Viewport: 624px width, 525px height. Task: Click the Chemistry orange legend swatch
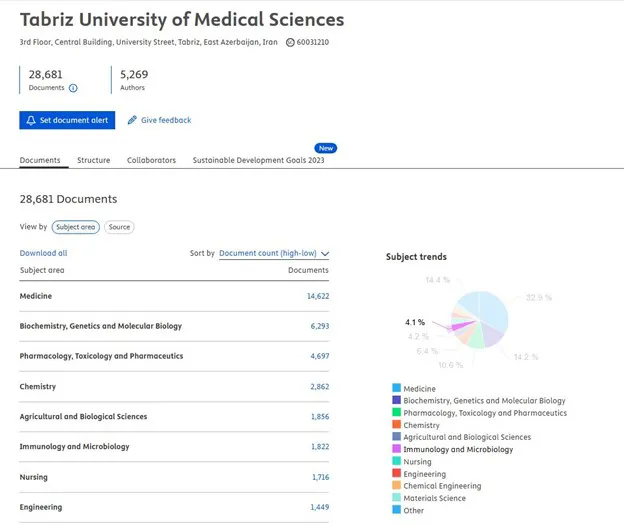click(x=396, y=424)
